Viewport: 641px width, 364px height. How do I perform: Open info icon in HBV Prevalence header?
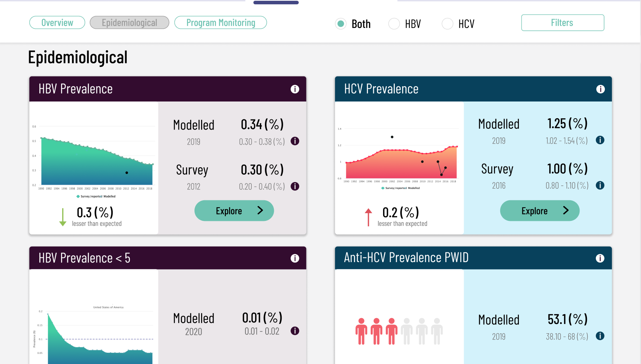coord(295,89)
